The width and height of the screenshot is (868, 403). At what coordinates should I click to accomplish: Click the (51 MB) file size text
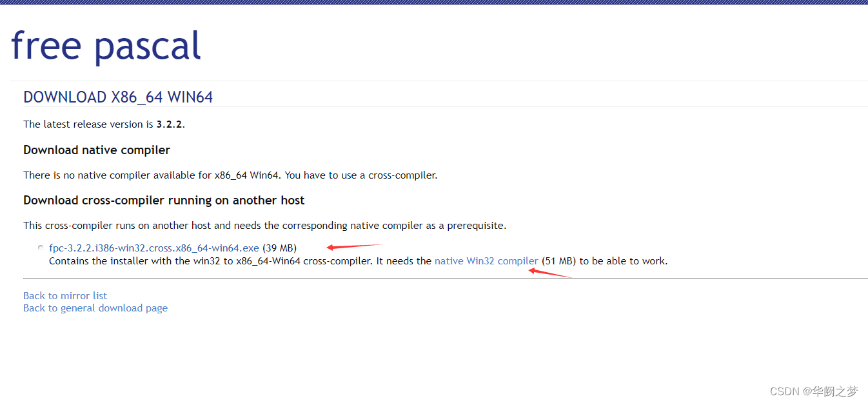pos(558,261)
